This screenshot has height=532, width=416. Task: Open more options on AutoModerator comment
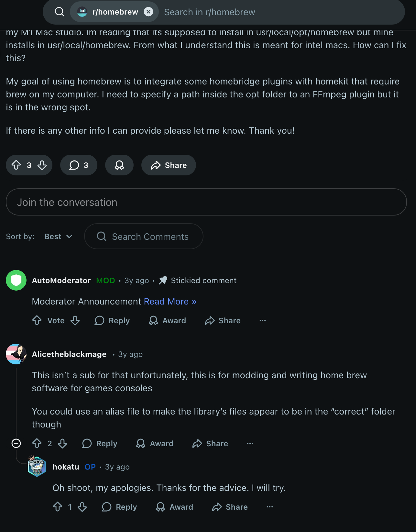click(262, 320)
